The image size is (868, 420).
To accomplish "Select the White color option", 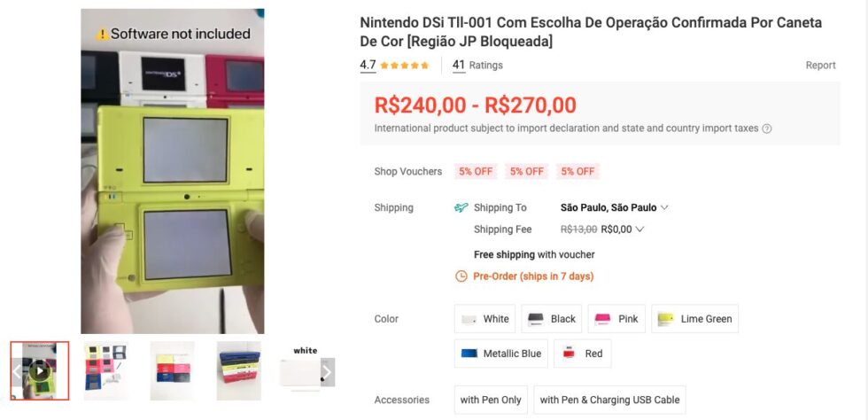I will coord(484,319).
